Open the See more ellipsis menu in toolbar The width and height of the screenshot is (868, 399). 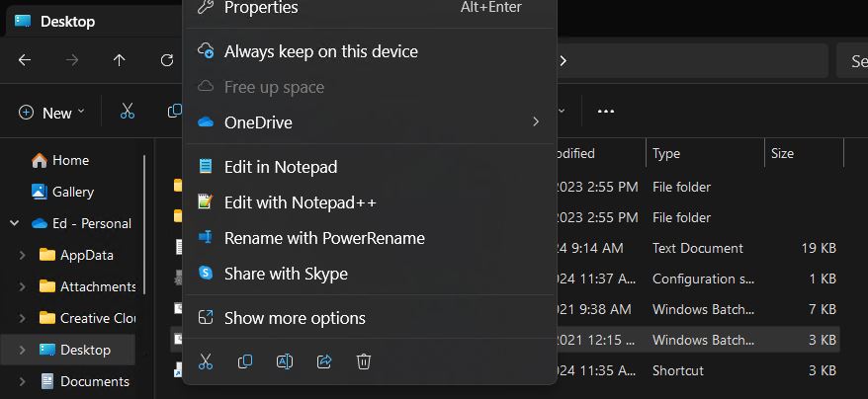point(606,112)
